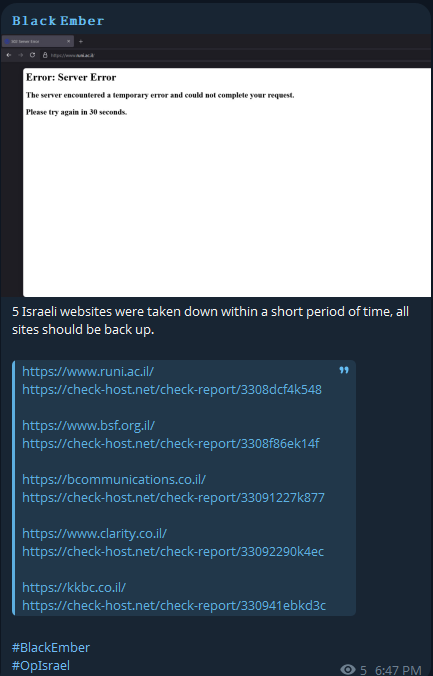Click the browser address bar URL
Viewport: 433px width, 676px height.
[x=72, y=55]
